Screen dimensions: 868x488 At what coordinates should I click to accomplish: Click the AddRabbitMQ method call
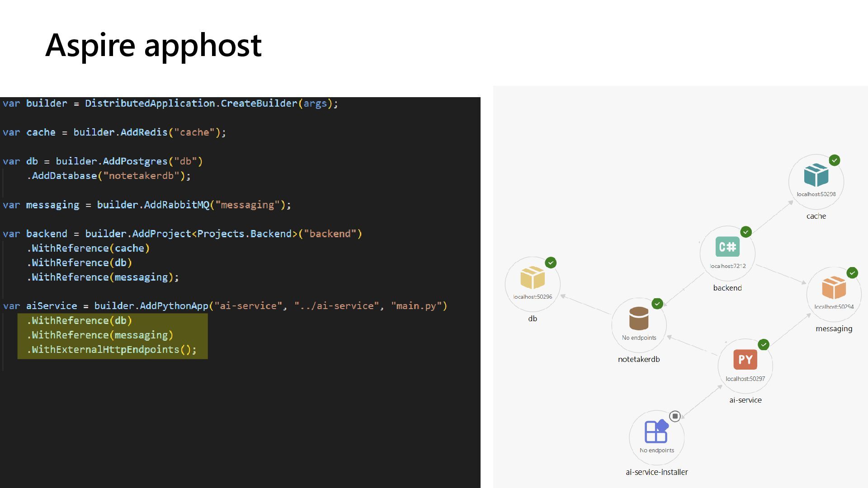[176, 205]
